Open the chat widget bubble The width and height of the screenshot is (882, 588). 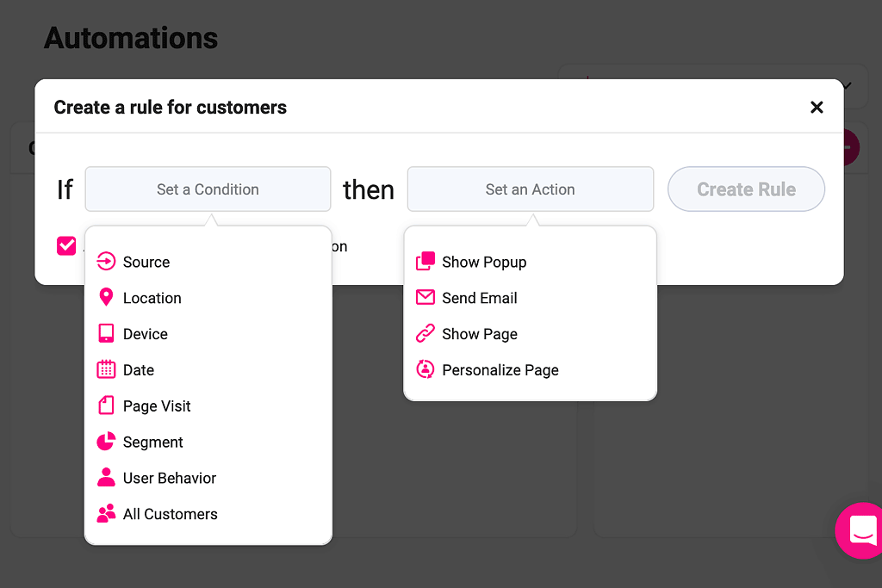pyautogui.click(x=861, y=530)
